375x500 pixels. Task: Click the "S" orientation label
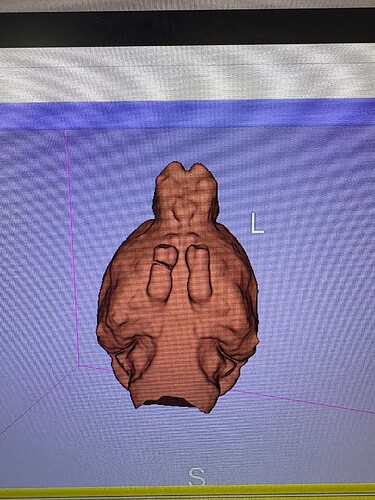(x=197, y=476)
